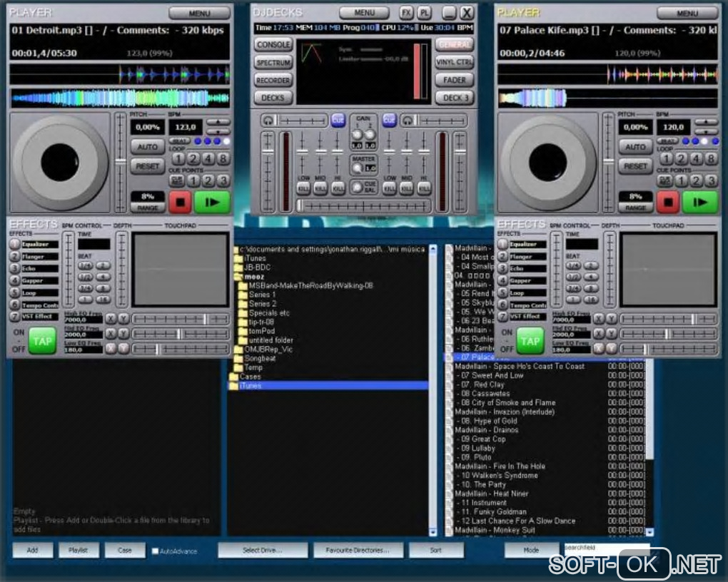Click the Sort button
The image size is (728, 582).
coord(436,550)
